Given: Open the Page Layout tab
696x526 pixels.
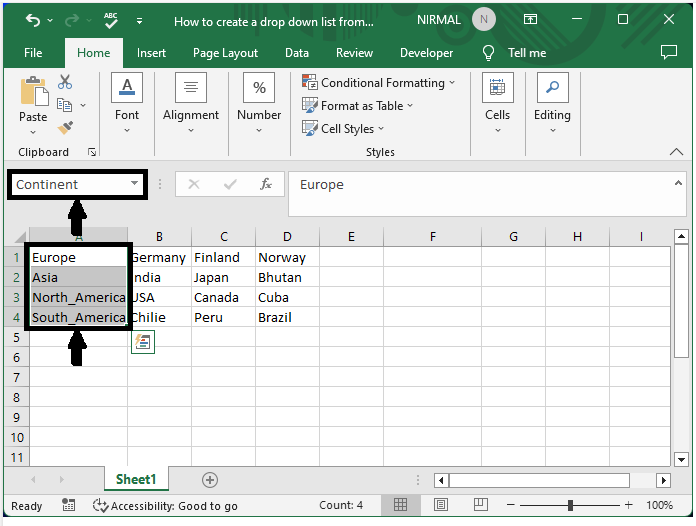Looking at the screenshot, I should click(225, 53).
